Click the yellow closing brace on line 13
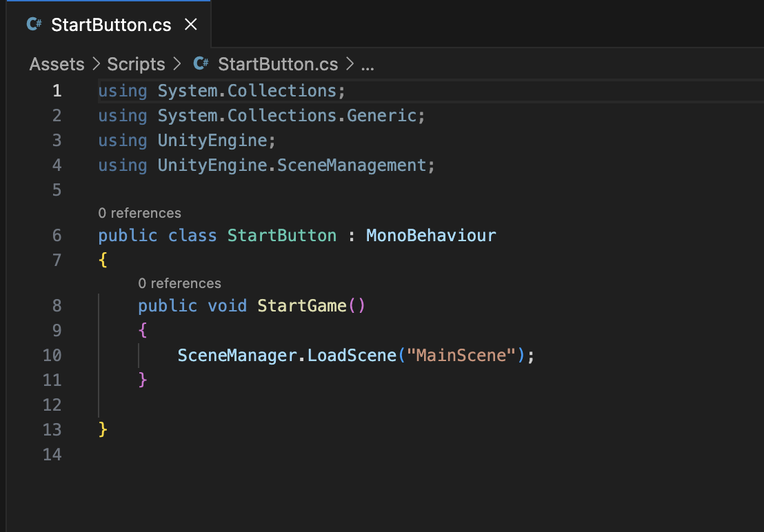The image size is (764, 532). point(103,429)
